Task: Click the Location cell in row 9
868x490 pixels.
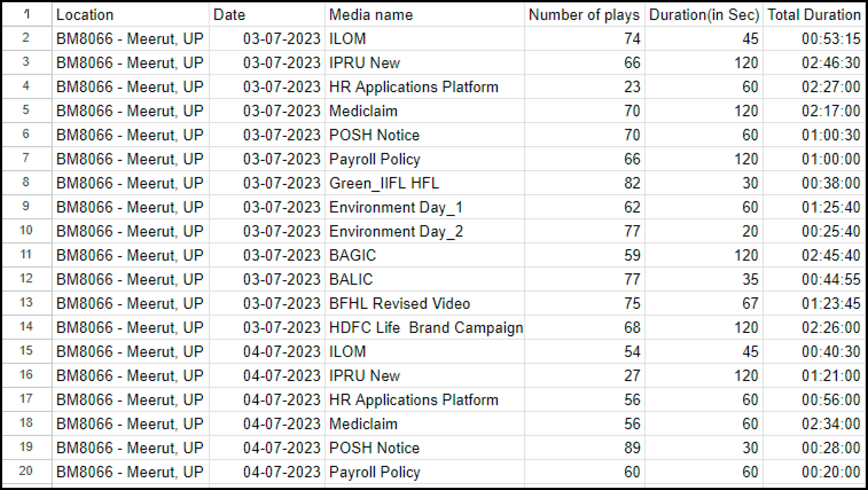Action: pyautogui.click(x=131, y=207)
